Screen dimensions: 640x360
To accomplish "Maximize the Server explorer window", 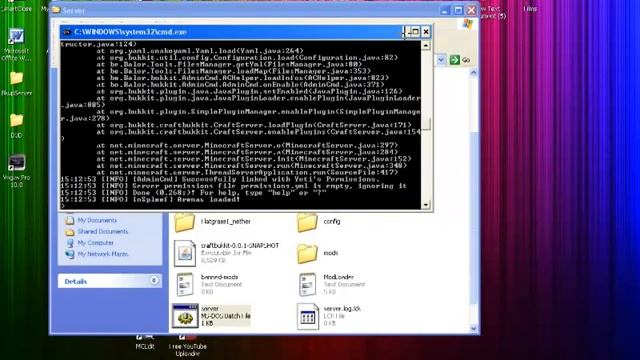I will [x=458, y=10].
